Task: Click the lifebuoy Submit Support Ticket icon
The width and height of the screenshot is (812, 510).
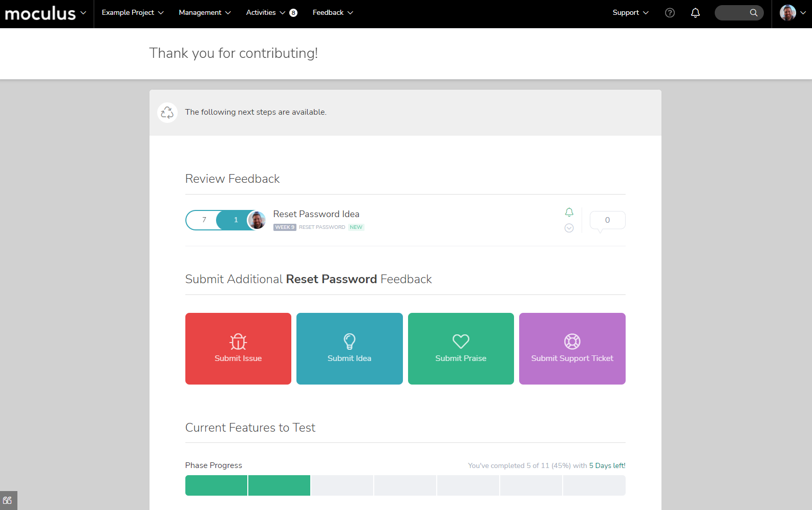Action: click(572, 341)
